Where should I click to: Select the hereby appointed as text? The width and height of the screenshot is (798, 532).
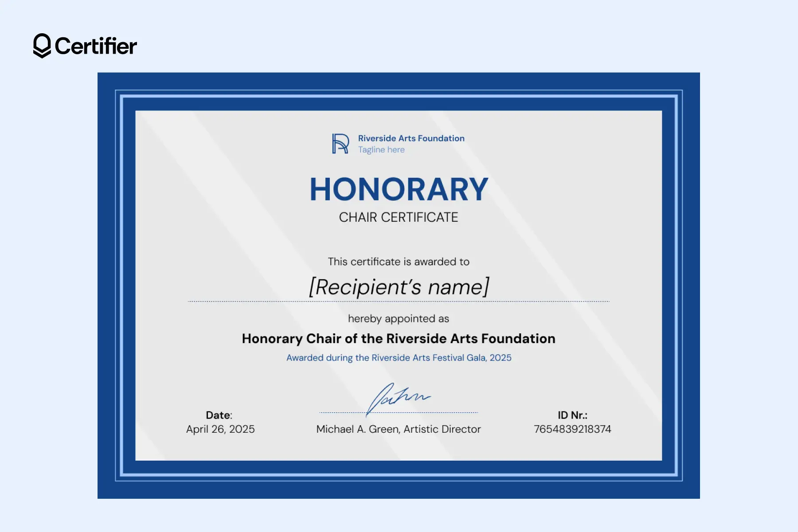[x=399, y=318]
